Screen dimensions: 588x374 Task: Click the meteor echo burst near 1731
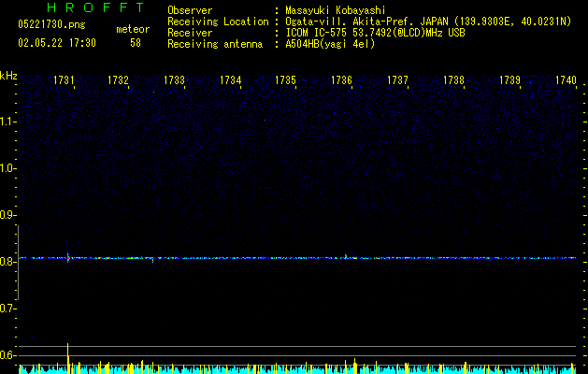point(68,258)
